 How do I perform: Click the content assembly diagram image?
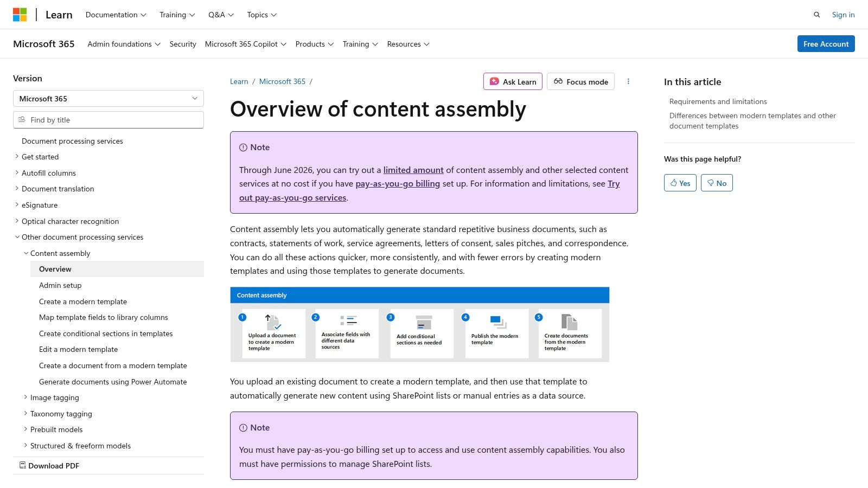point(419,324)
